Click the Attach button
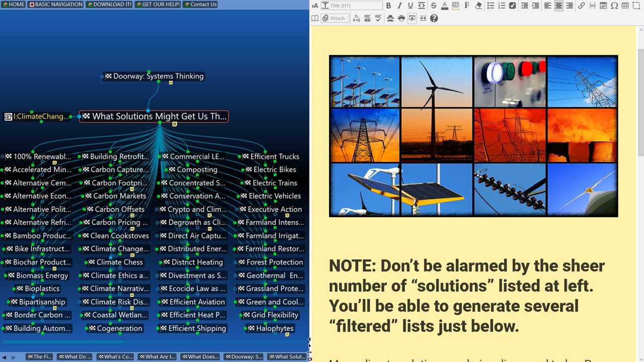The height and width of the screenshot is (362, 644). pyautogui.click(x=334, y=18)
